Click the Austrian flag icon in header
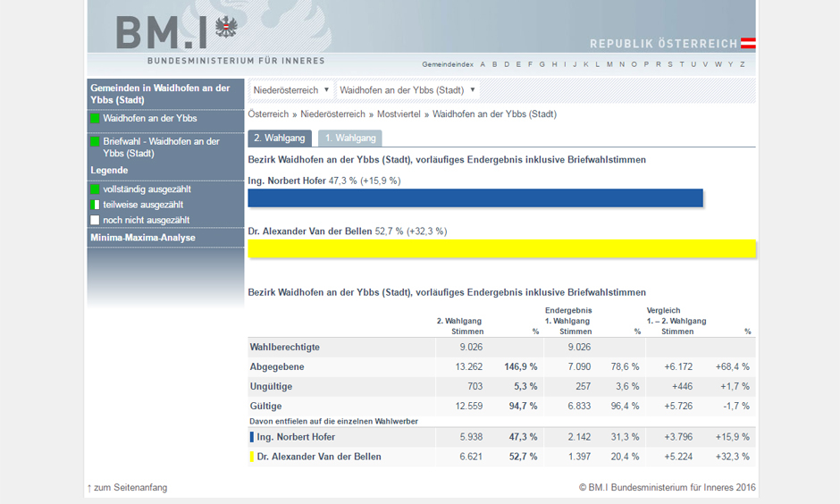The image size is (840, 504). (x=748, y=44)
